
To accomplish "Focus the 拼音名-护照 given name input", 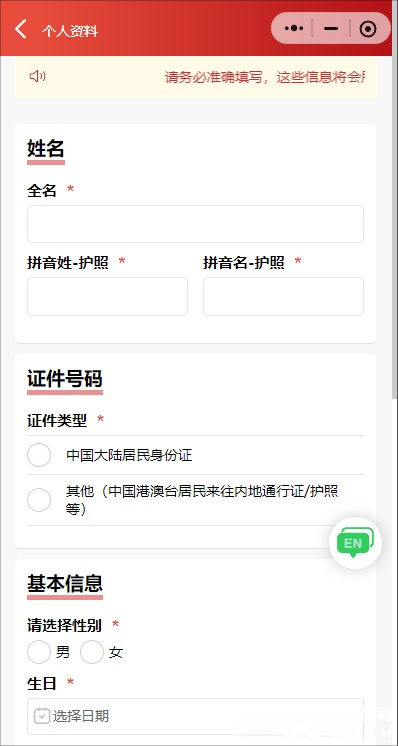I will click(x=283, y=296).
